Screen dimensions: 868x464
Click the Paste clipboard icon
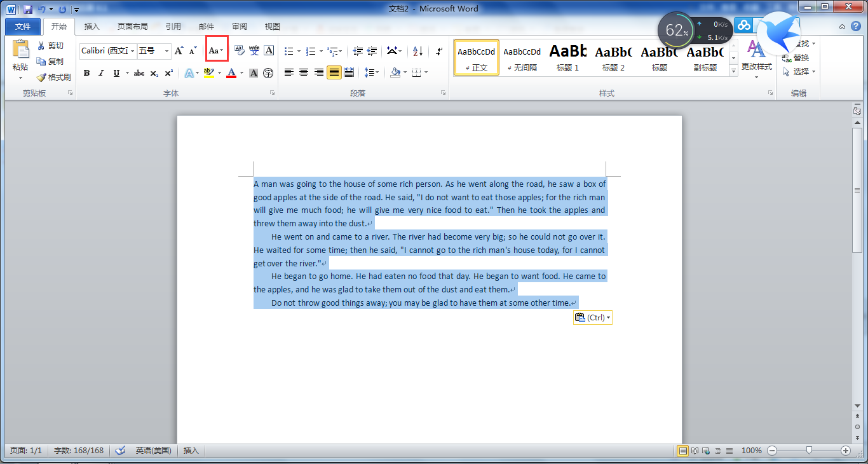tap(20, 50)
